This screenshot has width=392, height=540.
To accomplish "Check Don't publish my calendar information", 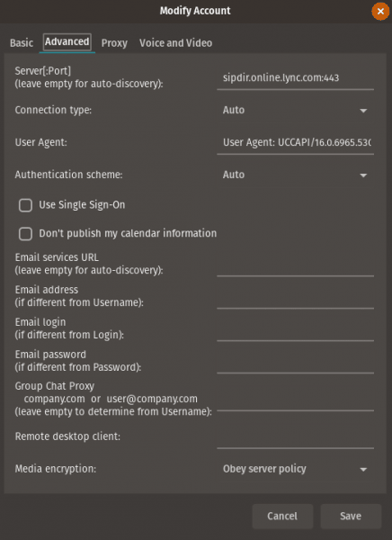I will [25, 234].
